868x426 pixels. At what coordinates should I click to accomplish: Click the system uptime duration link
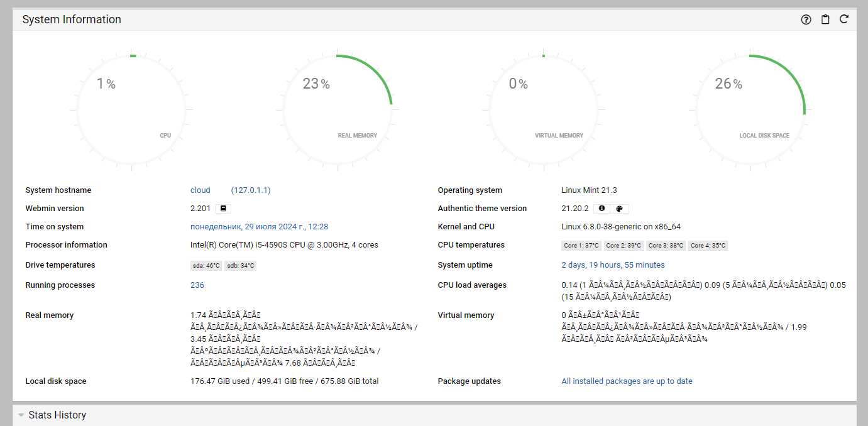613,265
